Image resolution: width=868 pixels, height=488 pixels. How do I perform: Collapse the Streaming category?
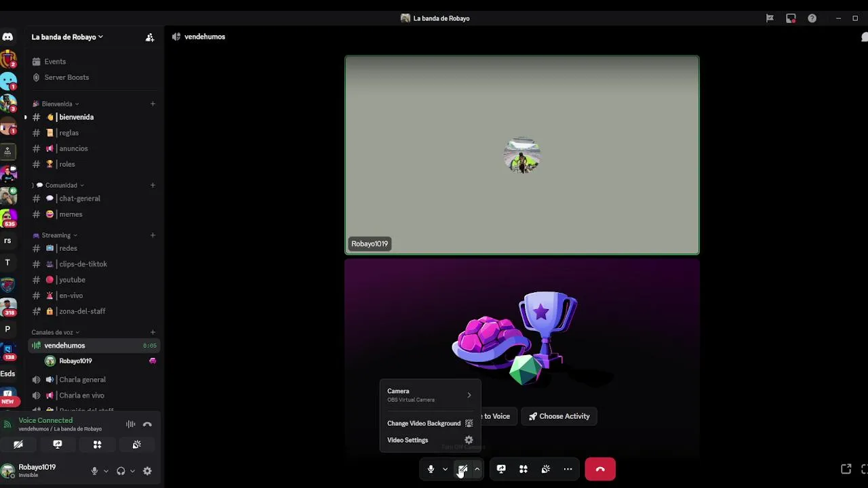point(56,235)
